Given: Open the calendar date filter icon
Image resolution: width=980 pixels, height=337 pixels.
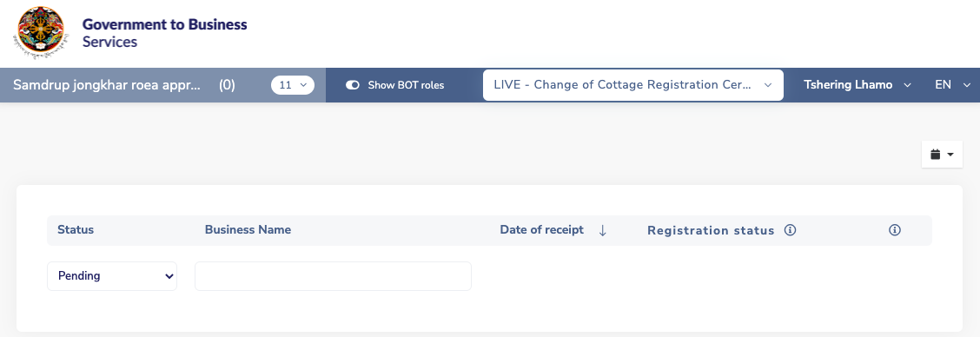Looking at the screenshot, I should (936, 155).
